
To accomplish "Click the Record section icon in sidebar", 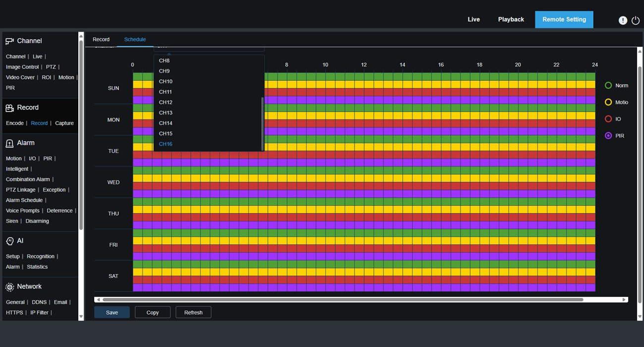I will [x=9, y=108].
